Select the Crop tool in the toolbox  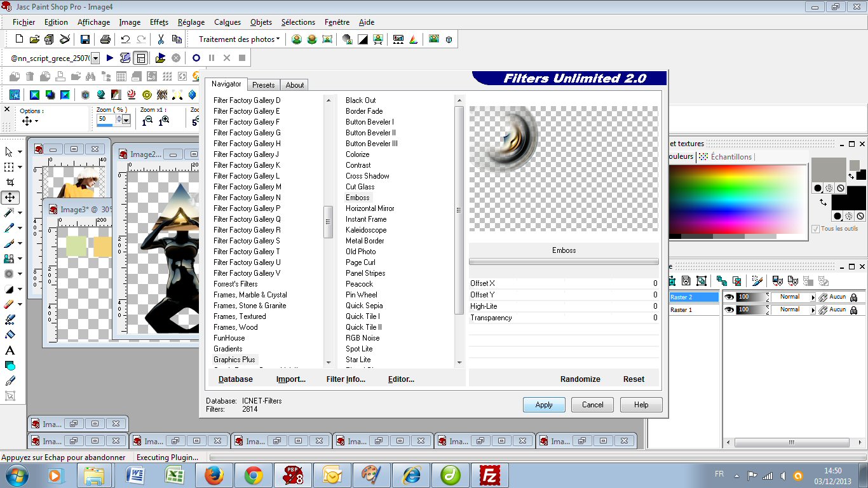[x=10, y=182]
